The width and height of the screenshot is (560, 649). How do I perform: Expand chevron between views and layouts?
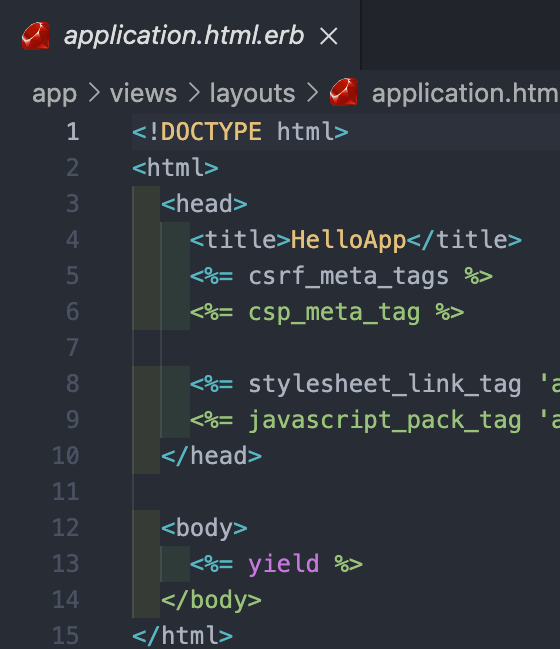[x=194, y=93]
